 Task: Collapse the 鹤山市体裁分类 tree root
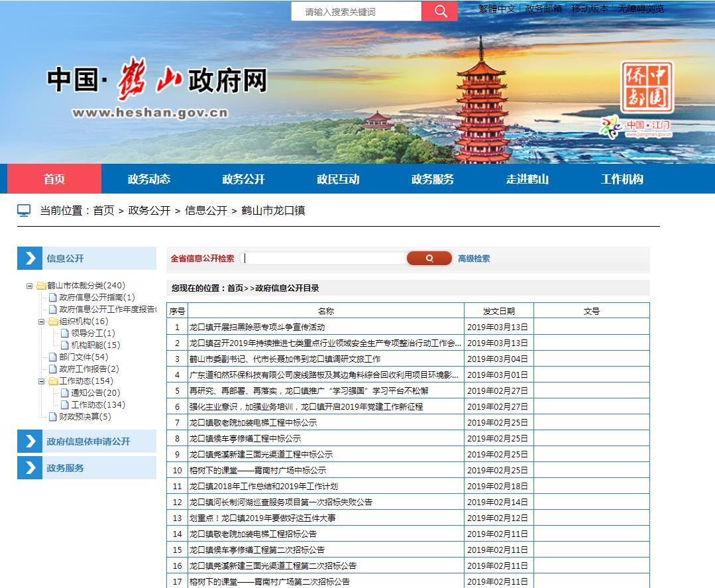[x=30, y=286]
